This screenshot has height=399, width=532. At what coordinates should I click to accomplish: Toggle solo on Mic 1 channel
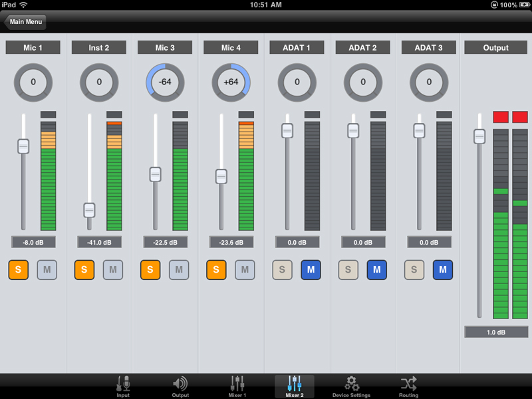click(x=19, y=270)
